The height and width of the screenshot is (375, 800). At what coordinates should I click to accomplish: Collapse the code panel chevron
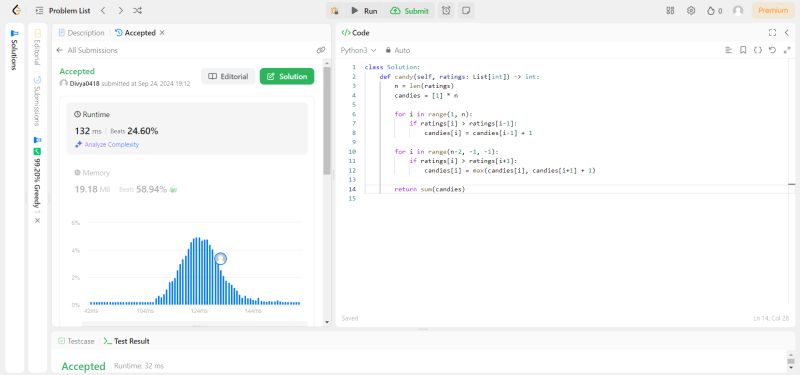coord(787,33)
